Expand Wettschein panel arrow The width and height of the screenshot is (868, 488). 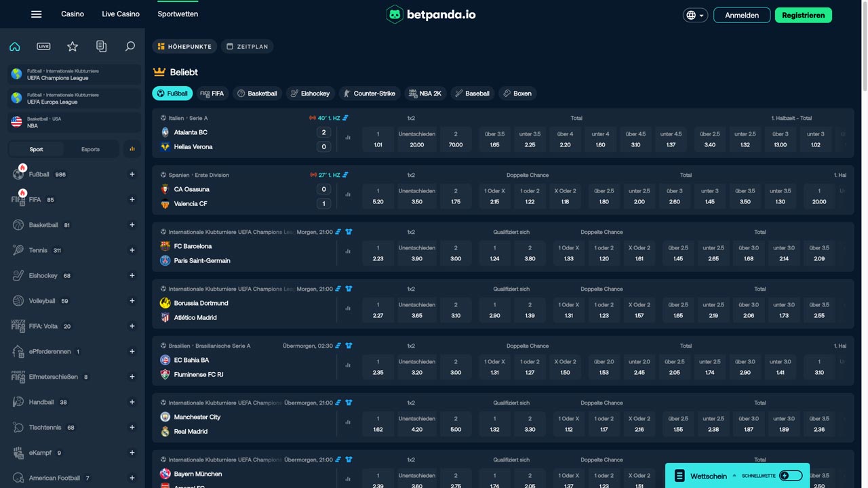735,476
